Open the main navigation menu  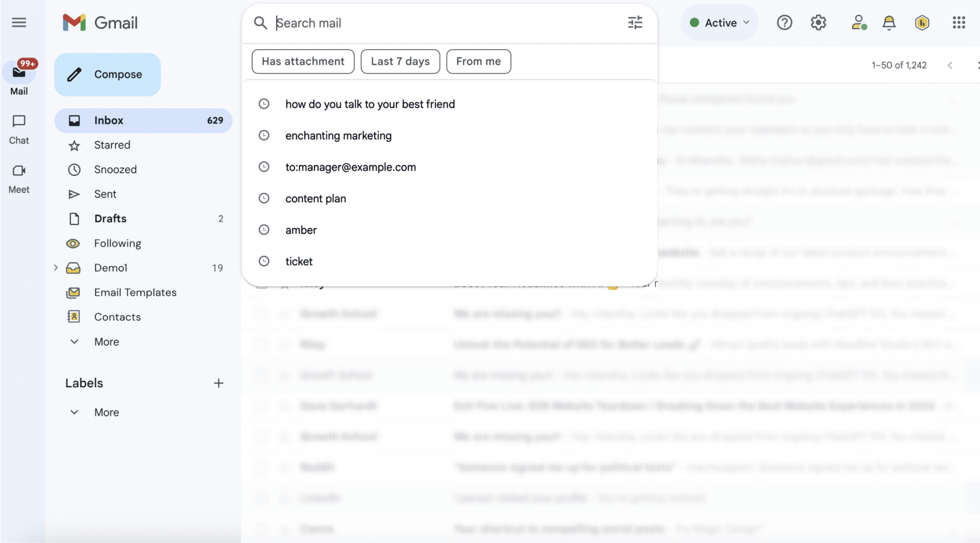coord(19,22)
